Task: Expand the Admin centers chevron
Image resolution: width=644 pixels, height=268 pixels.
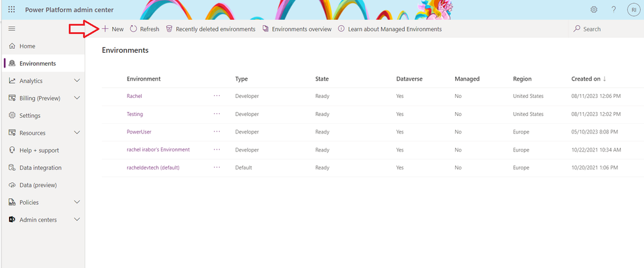Action: click(x=77, y=220)
